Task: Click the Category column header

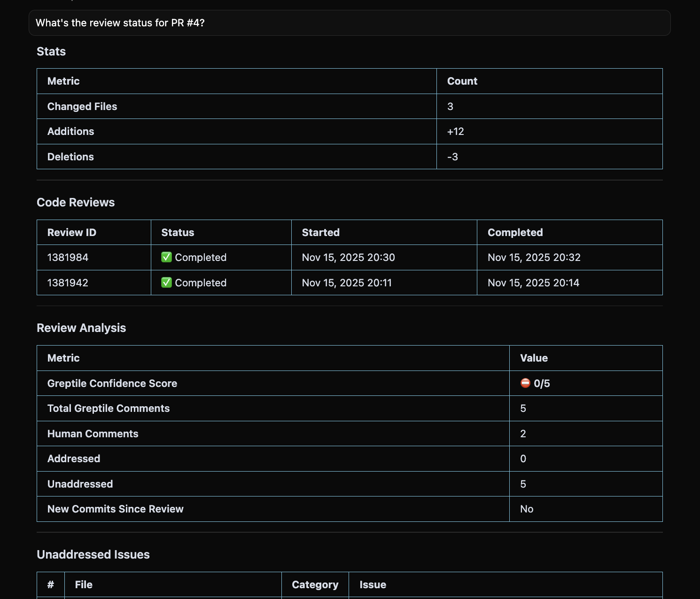Action: click(x=315, y=585)
